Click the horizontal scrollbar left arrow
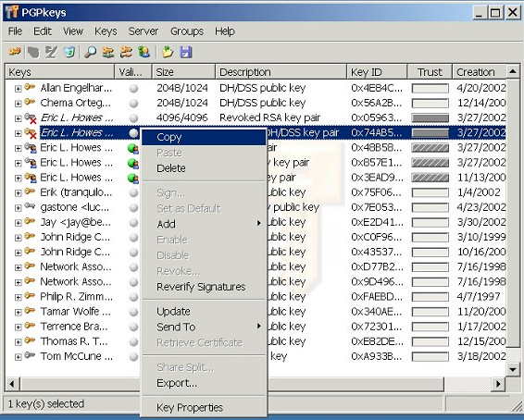The height and width of the screenshot is (420, 524). pos(12,384)
